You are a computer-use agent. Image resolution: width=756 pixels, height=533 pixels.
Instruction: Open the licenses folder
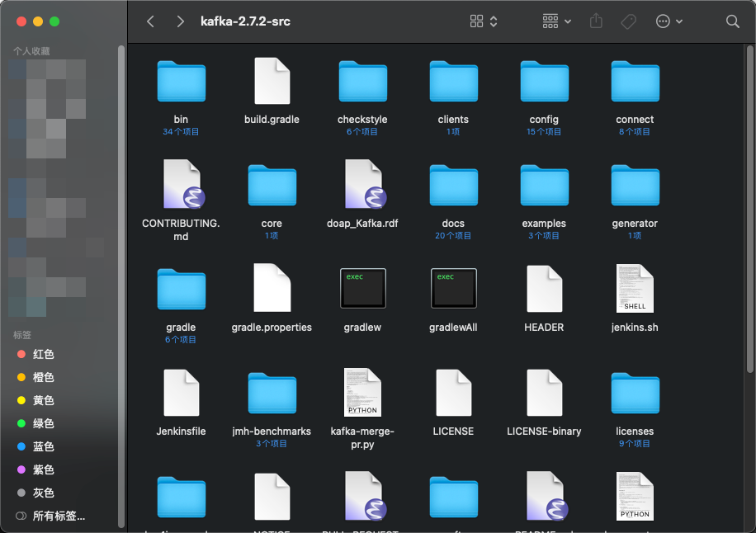pos(635,394)
